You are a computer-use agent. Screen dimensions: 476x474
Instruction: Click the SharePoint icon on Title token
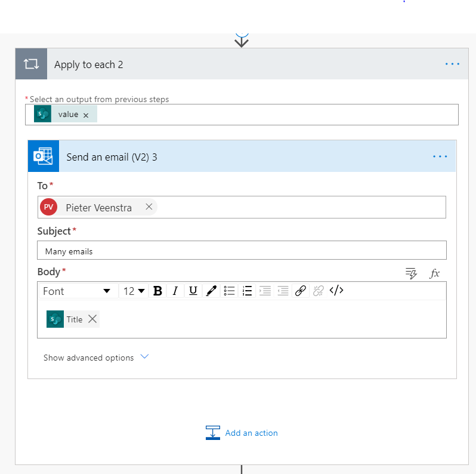coord(55,319)
